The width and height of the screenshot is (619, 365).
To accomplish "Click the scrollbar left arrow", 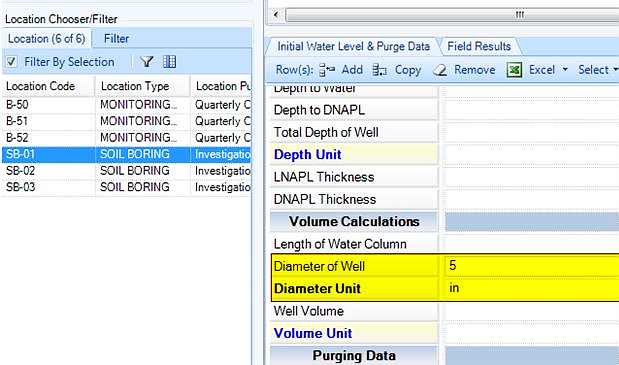I will 276,15.
